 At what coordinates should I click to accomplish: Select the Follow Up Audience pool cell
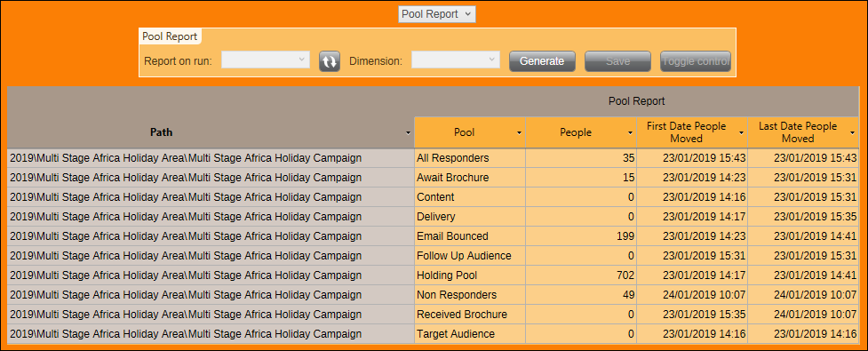pyautogui.click(x=469, y=256)
